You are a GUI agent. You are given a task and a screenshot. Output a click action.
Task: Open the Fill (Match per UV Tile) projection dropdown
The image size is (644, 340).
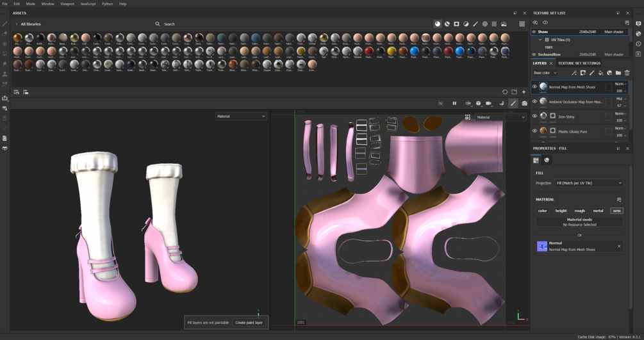click(x=589, y=183)
